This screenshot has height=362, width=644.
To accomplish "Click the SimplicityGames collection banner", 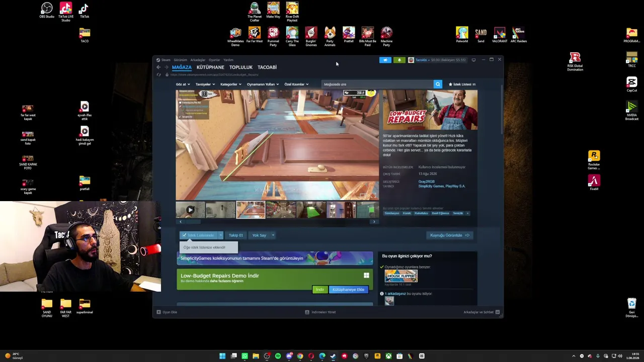I will point(275,258).
